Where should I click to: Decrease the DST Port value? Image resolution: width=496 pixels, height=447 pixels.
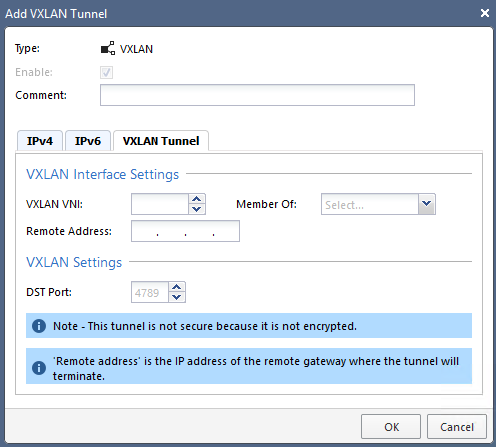pos(177,297)
